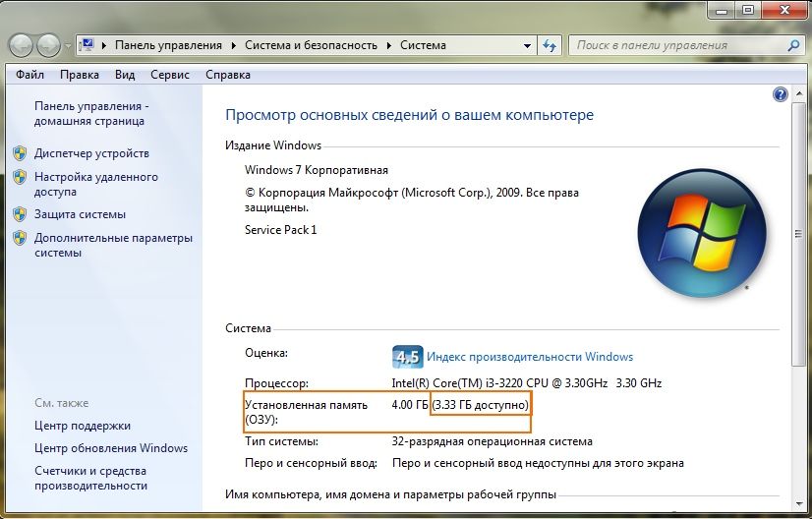Click the shield icon beside Диспетчер устройств
The image size is (812, 519).
point(20,153)
